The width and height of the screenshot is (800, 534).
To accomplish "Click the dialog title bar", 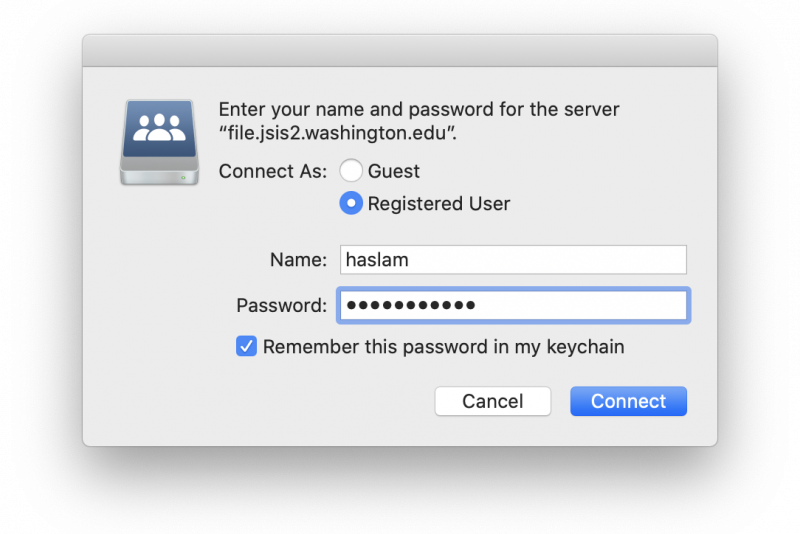I will (400, 50).
